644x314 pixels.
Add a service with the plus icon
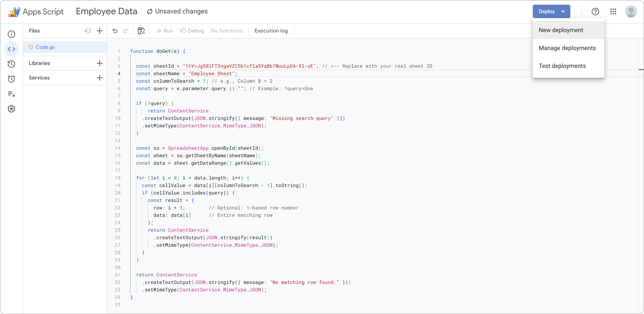[x=100, y=78]
